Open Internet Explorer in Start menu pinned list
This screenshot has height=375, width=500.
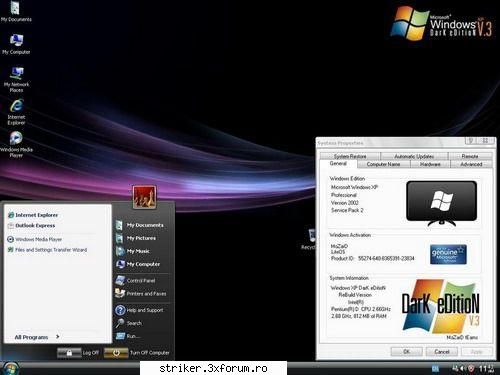point(33,215)
